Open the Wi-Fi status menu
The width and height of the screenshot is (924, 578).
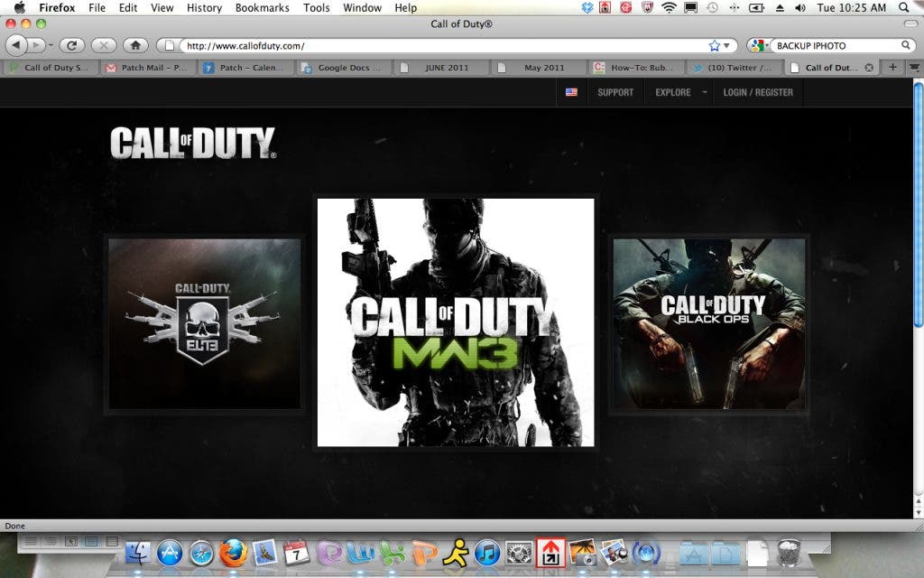point(669,7)
